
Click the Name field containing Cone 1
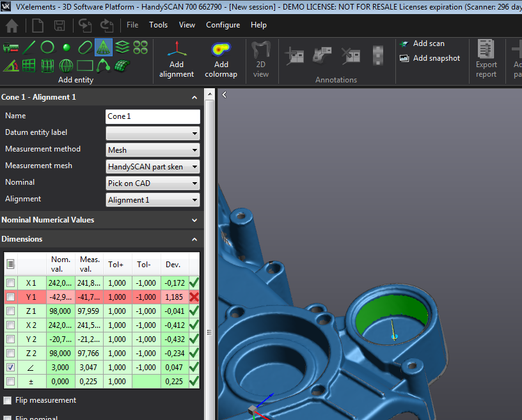pyautogui.click(x=153, y=116)
